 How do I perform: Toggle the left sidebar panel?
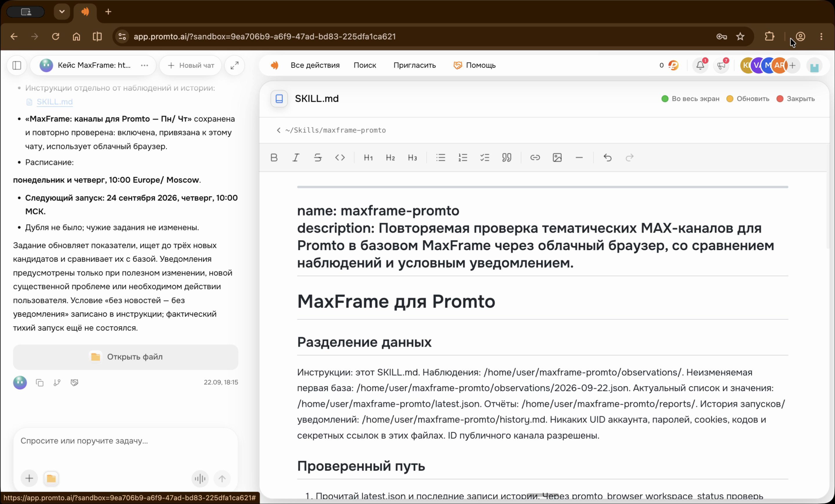17,65
